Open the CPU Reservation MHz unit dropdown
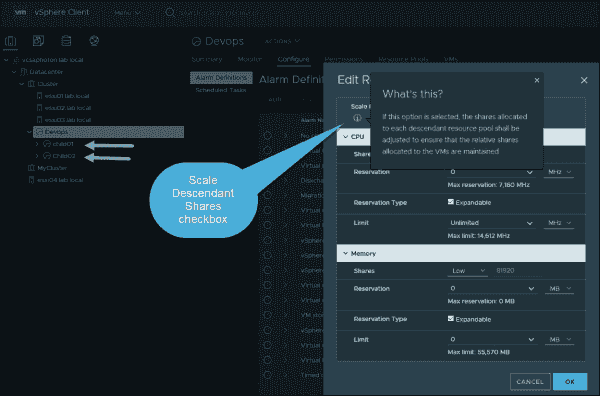This screenshot has height=396, width=600. coord(559,172)
